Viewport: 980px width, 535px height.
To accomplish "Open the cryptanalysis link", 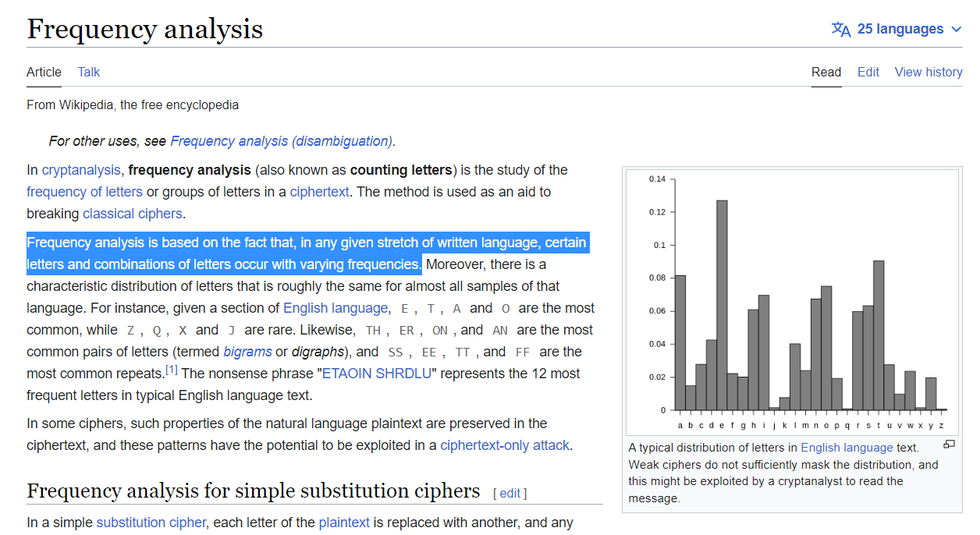I will click(81, 170).
